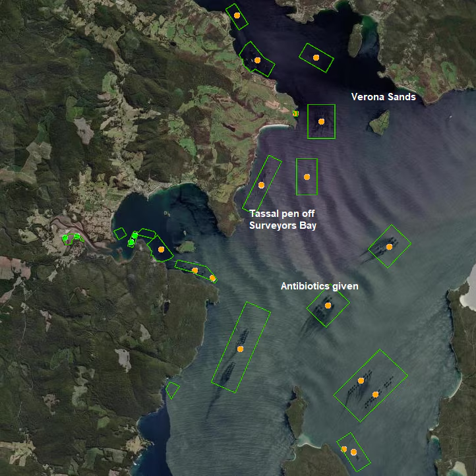
Task: Select orange marker in long southwest diagonal pen
Action: [x=241, y=348]
